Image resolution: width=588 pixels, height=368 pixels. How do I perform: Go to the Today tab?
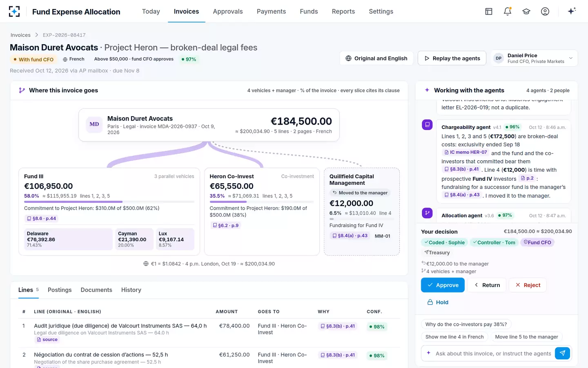151,11
